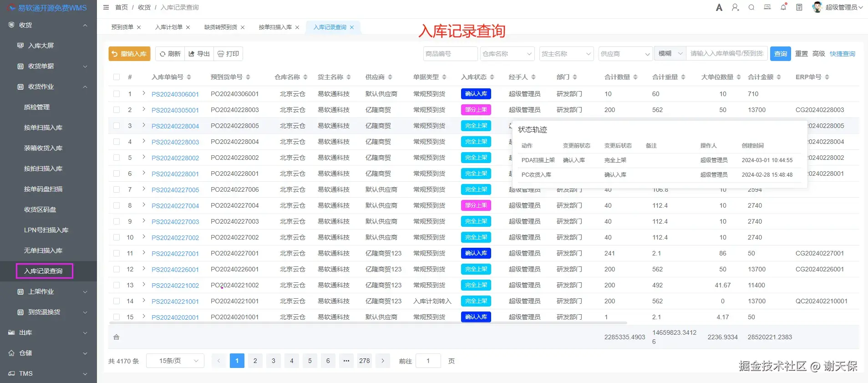Click the user avatar picture
This screenshot has width=868, height=383.
[x=817, y=7]
